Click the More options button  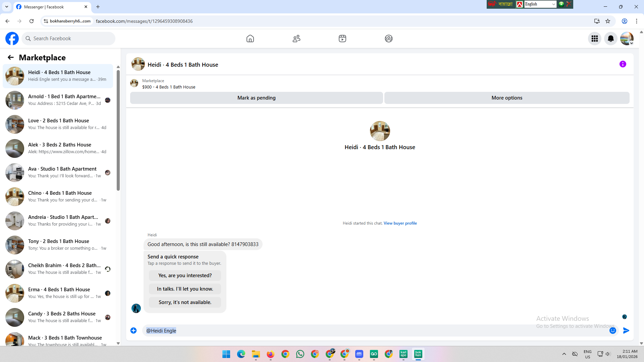pos(506,98)
